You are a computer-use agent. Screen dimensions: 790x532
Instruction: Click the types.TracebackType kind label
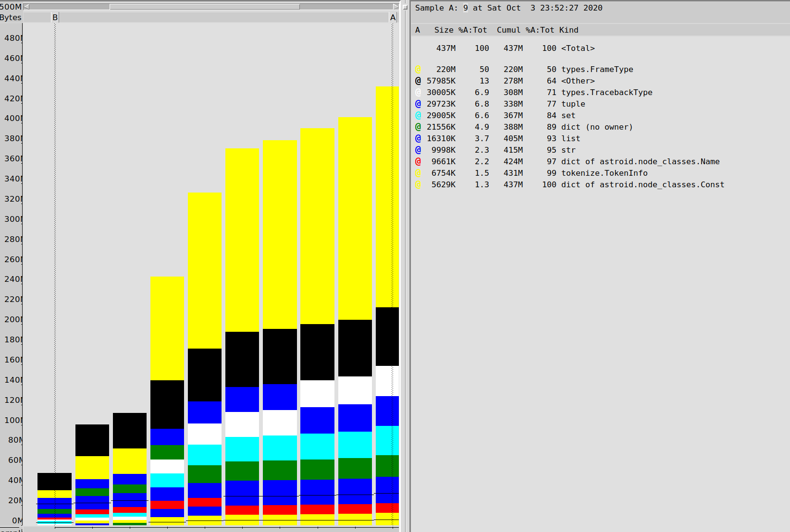[607, 93]
